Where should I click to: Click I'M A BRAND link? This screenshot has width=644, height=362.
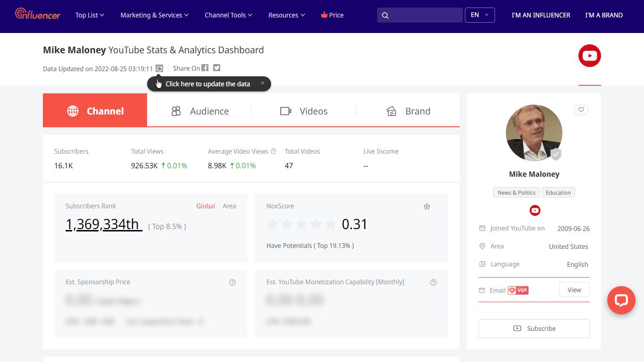604,15
